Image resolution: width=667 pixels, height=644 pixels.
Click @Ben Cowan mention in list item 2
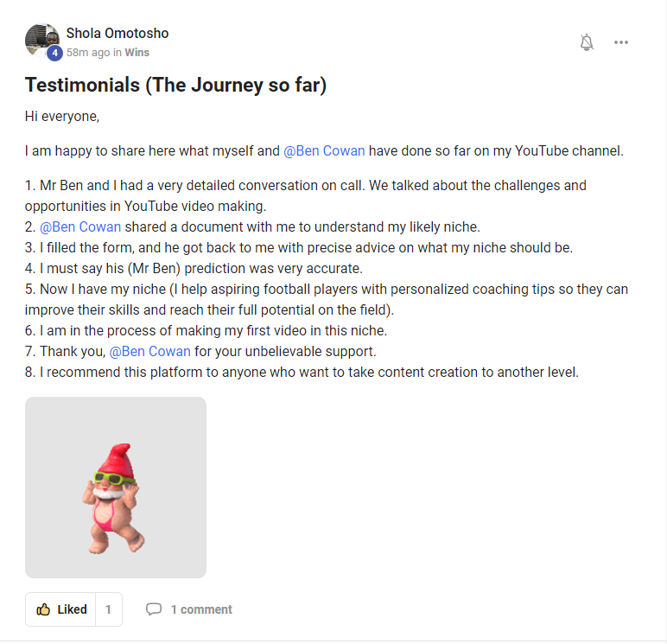coord(80,227)
